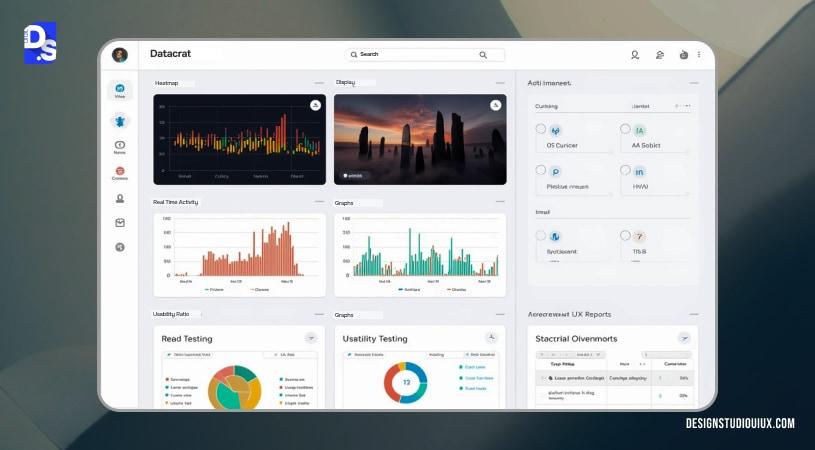The image size is (815, 450).
Task: Click the Uentat column label
Action: click(x=640, y=106)
